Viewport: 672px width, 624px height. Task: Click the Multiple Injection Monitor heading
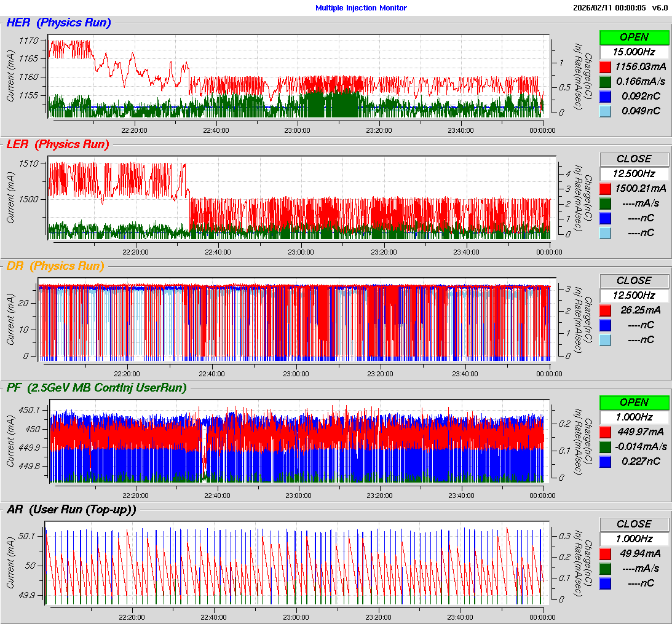pos(362,8)
